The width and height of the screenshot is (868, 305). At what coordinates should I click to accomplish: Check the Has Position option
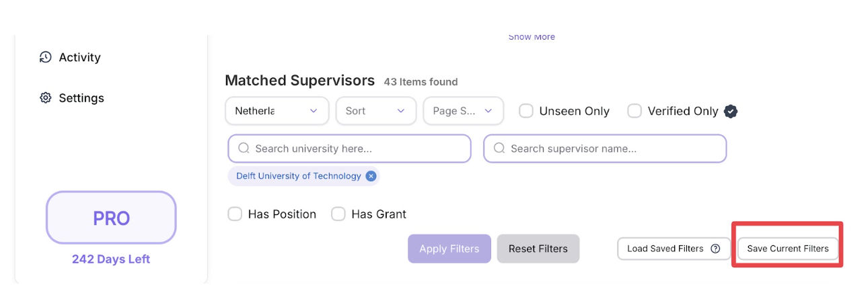(235, 214)
